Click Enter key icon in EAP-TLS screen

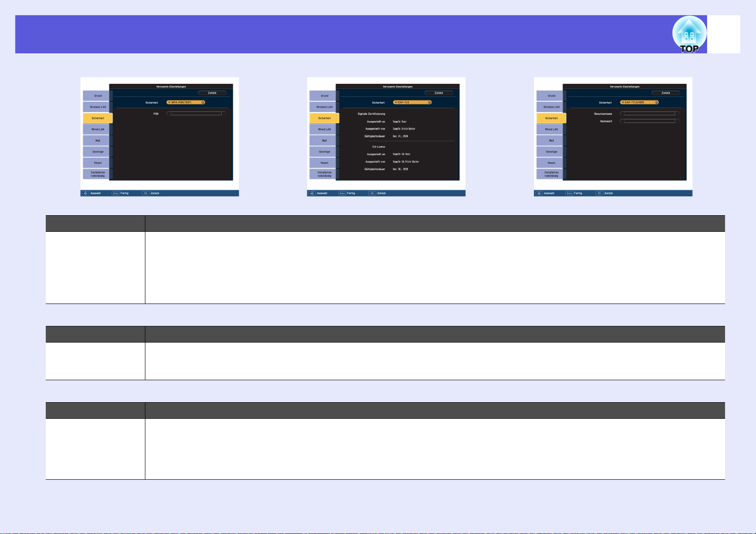(342, 193)
